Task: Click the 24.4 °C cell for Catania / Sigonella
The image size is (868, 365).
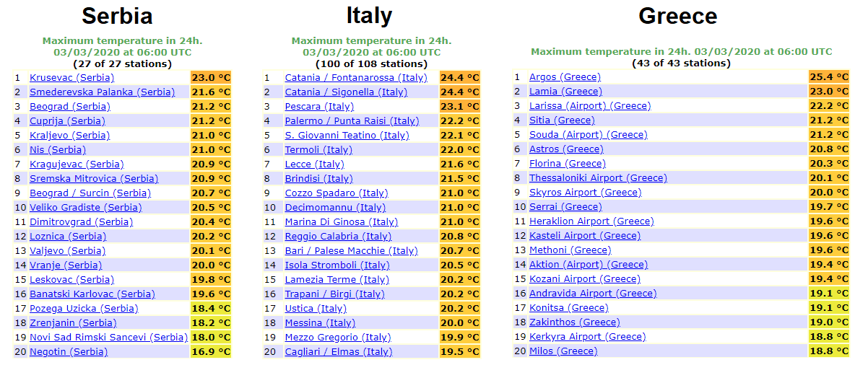Action: (x=459, y=92)
